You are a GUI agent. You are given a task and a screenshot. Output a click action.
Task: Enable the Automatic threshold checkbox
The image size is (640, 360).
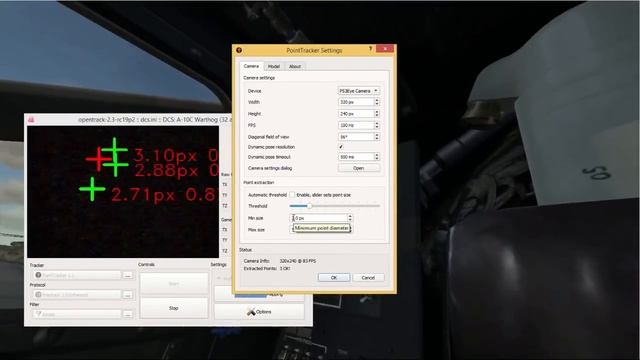[x=292, y=195]
